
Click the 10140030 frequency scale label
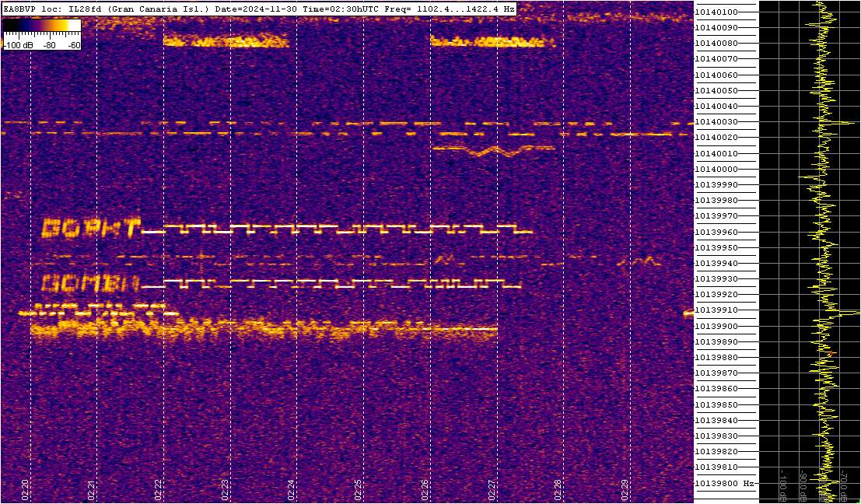click(716, 122)
